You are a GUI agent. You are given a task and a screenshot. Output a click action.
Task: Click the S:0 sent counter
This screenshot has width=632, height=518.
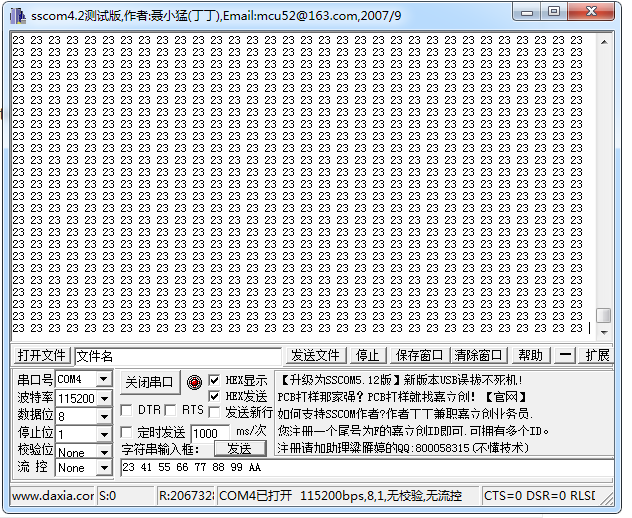click(x=126, y=495)
